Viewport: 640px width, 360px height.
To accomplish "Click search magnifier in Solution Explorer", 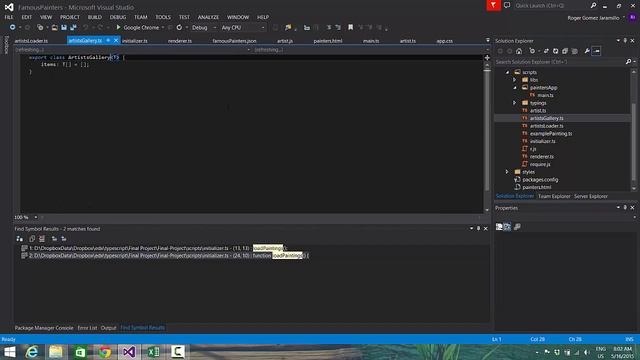I will (x=628, y=62).
